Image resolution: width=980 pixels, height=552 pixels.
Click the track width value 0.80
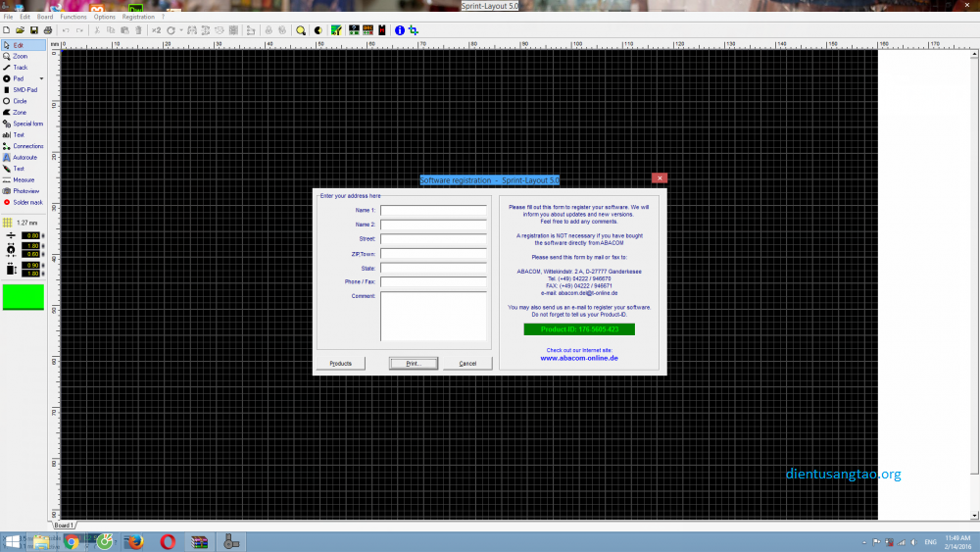(30, 235)
